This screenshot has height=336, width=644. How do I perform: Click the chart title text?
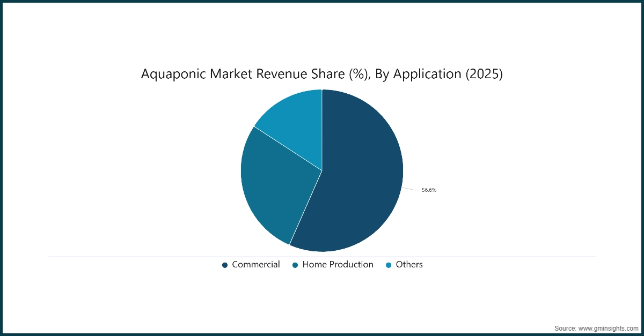click(321, 74)
